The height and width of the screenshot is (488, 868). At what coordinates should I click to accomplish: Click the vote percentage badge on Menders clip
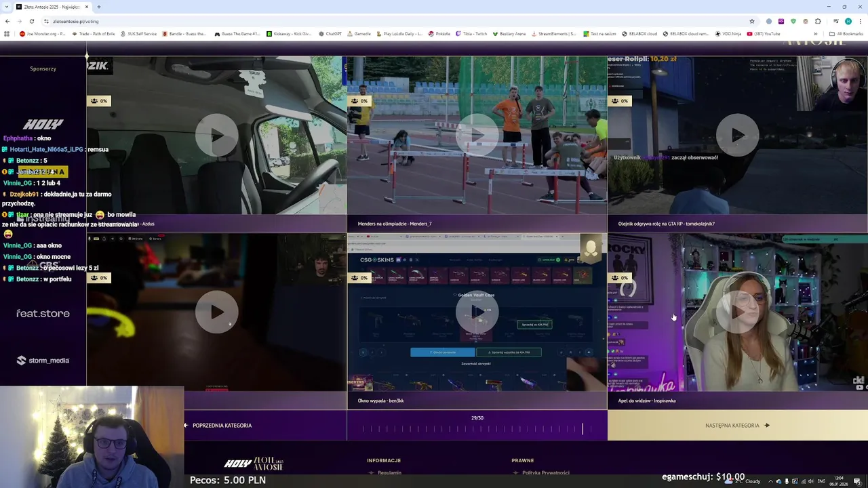pos(359,101)
